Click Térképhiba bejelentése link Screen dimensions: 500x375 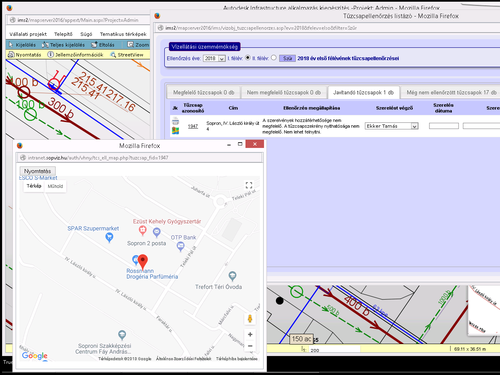pyautogui.click(x=237, y=359)
